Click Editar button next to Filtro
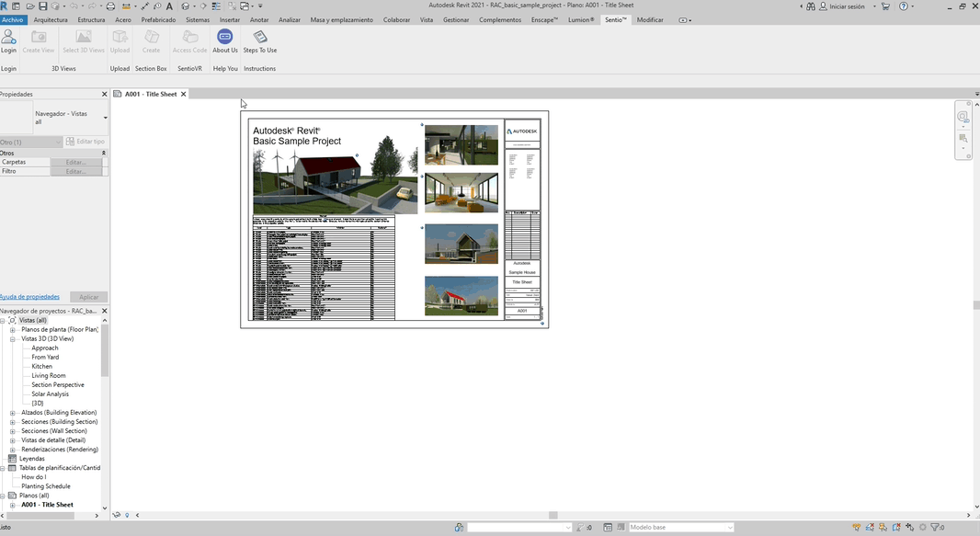 (x=75, y=172)
